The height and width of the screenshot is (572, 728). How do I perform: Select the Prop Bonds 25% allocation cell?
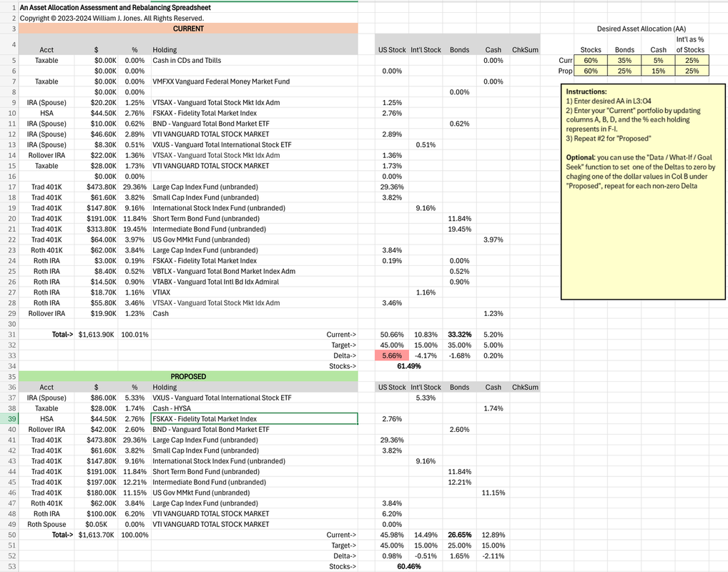[x=624, y=71]
